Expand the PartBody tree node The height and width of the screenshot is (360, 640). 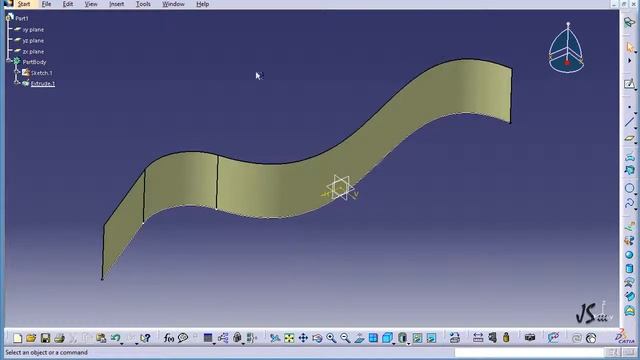(x=9, y=60)
